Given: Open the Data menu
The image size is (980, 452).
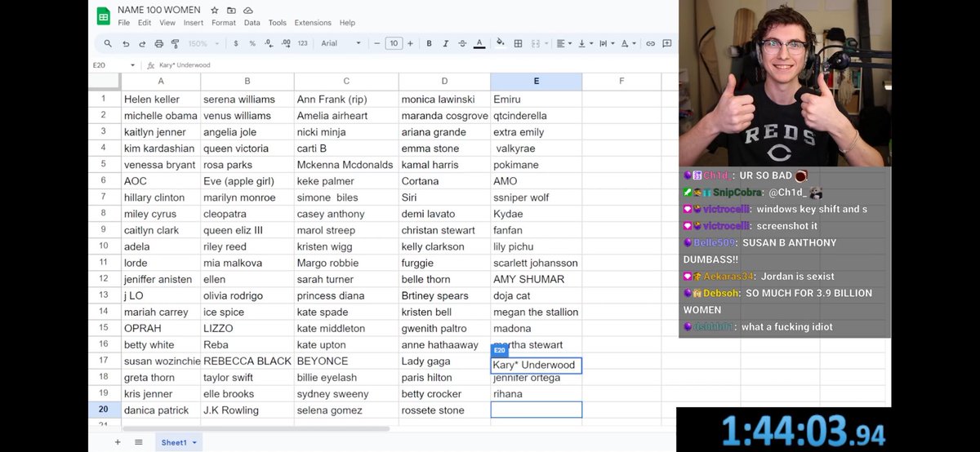Looking at the screenshot, I should (252, 23).
